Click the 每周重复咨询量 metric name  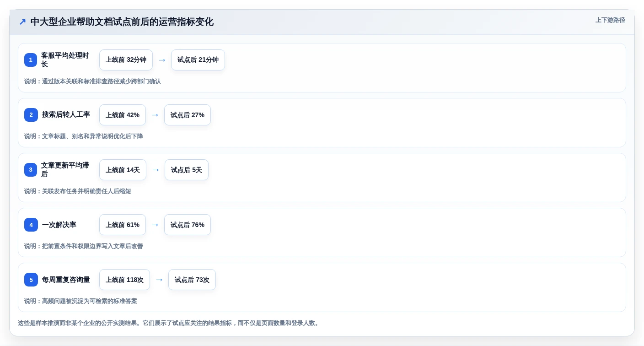(66, 280)
